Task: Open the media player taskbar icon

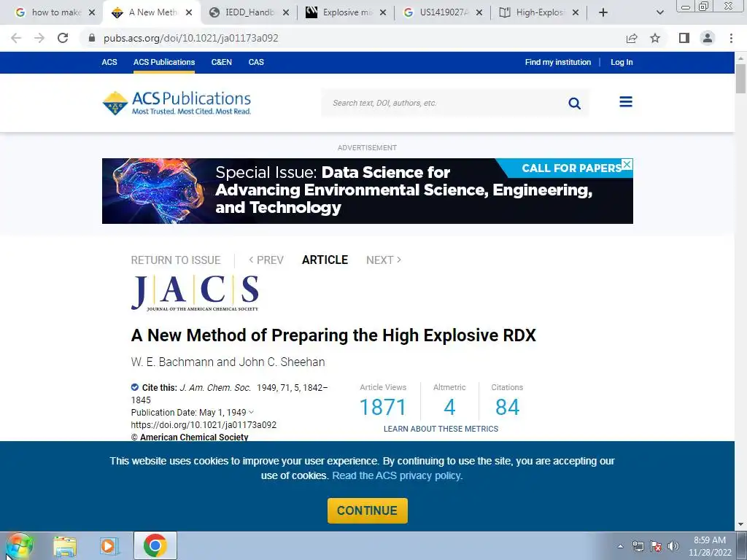Action: (x=109, y=546)
